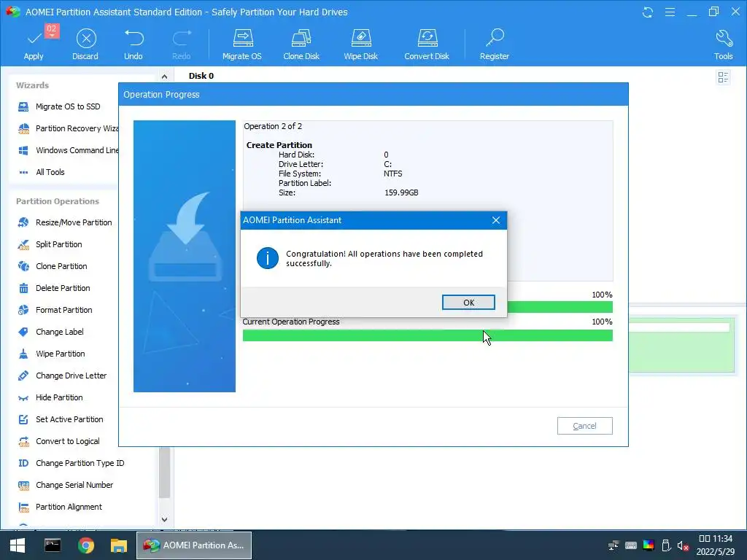Open Google Chrome from taskbar
The width and height of the screenshot is (747, 560).
pyautogui.click(x=86, y=545)
